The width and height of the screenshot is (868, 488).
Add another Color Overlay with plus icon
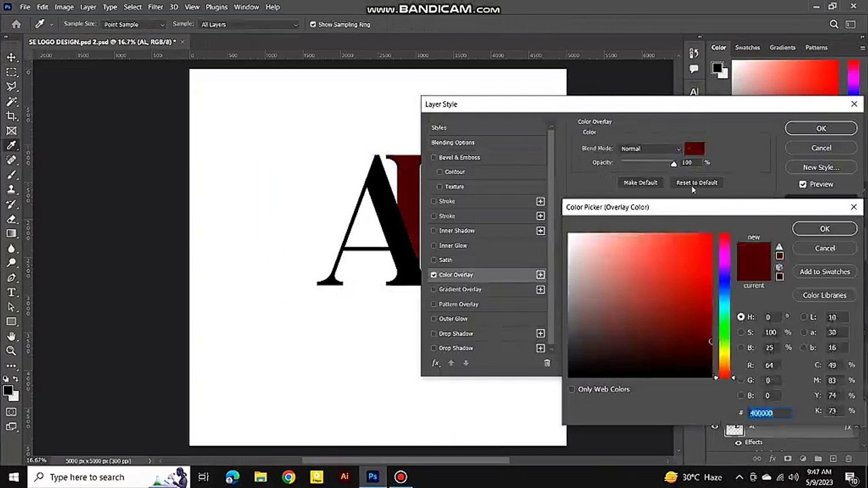tap(540, 274)
